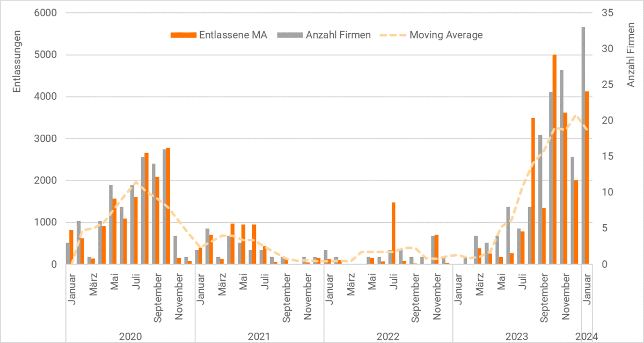
Task: Click the orange bar for Januar 2024
Action: (x=587, y=178)
